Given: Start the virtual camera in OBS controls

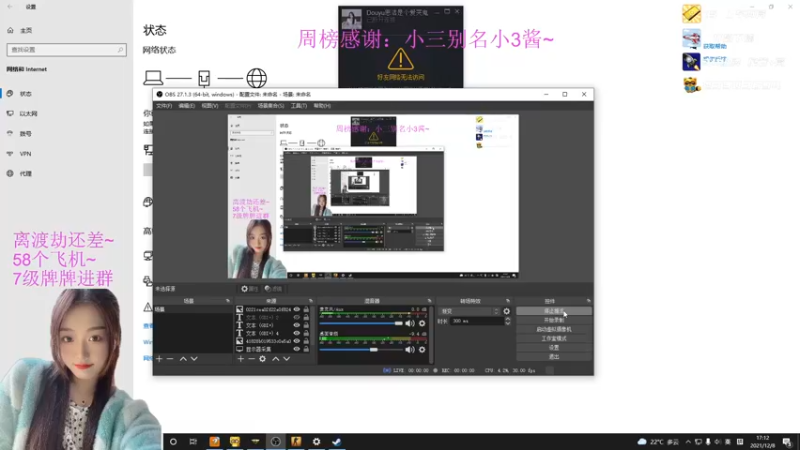Looking at the screenshot, I should pyautogui.click(x=554, y=330).
